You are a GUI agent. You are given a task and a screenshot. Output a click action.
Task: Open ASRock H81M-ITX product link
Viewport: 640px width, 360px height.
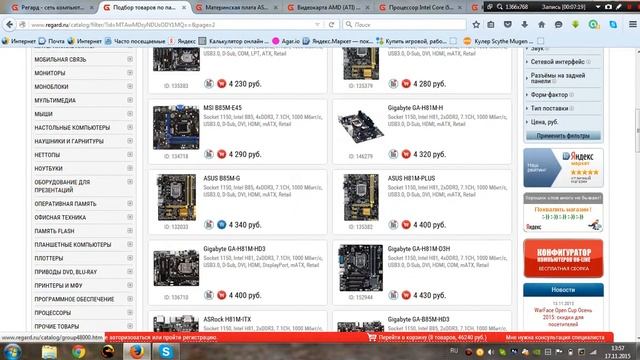pos(227,319)
